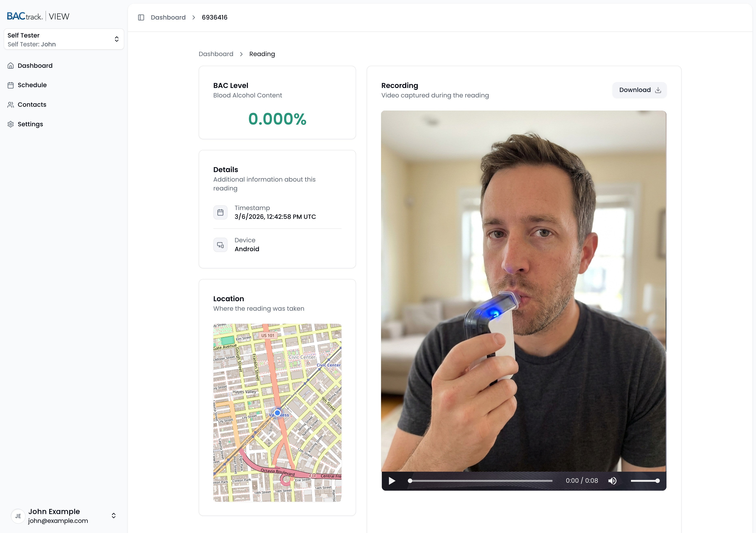Click the Reading breadcrumb label

coord(262,54)
